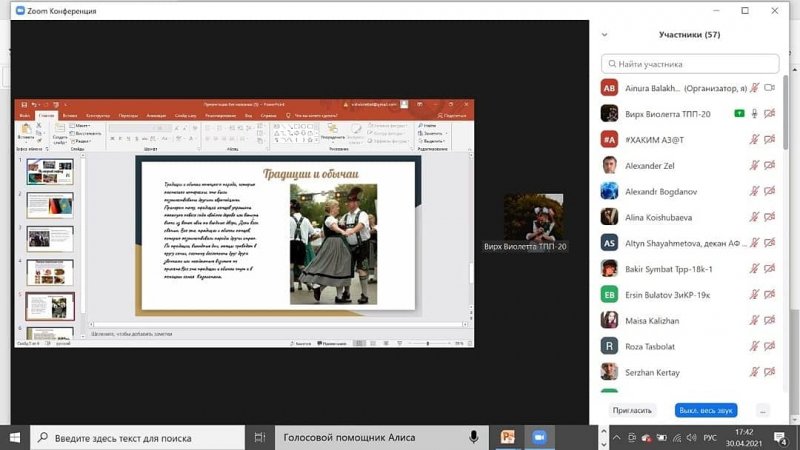
Task: Click РУС language indicator in taskbar
Action: [712, 437]
